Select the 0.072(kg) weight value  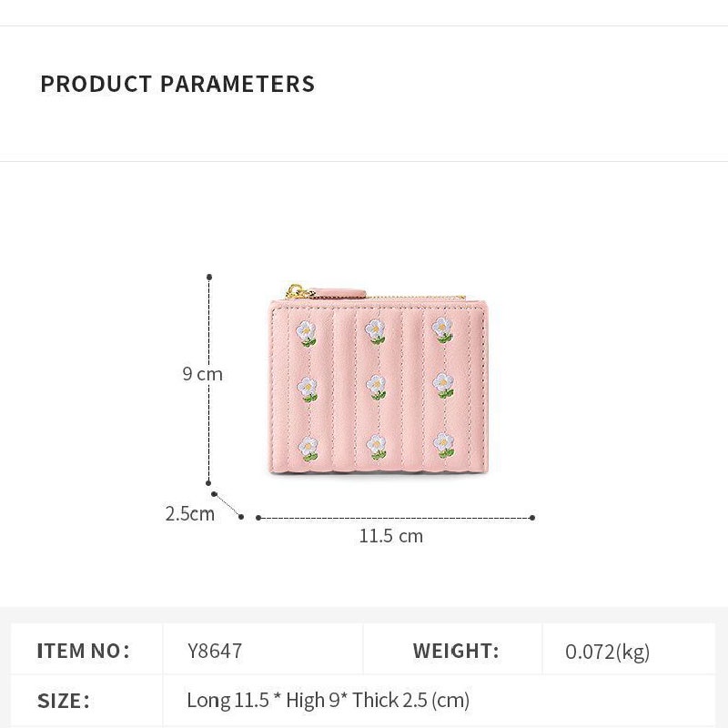pos(607,652)
